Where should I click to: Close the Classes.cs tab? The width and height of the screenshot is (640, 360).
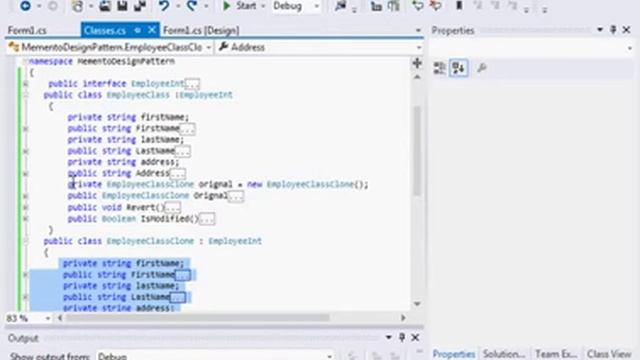[x=151, y=30]
